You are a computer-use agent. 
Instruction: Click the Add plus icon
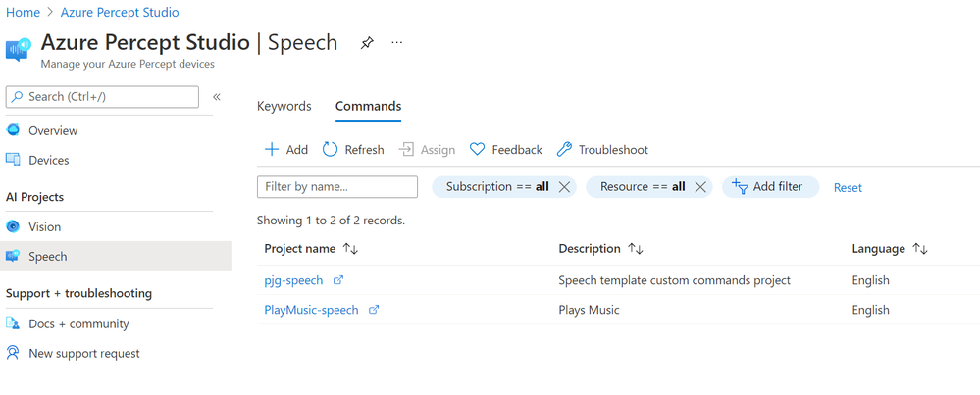point(272,150)
